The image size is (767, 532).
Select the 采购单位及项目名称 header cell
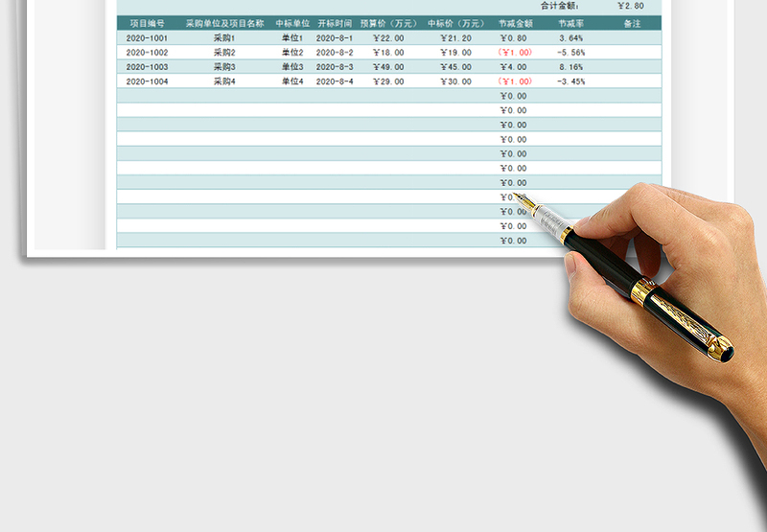(x=224, y=23)
